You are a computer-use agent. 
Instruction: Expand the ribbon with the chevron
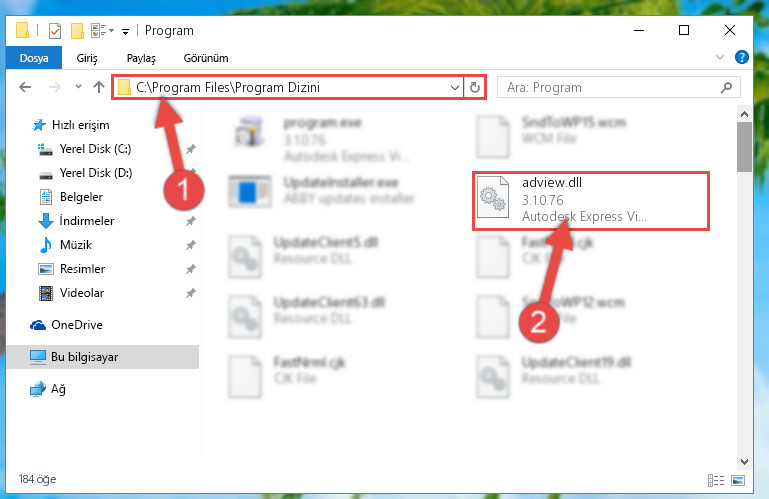coord(719,57)
